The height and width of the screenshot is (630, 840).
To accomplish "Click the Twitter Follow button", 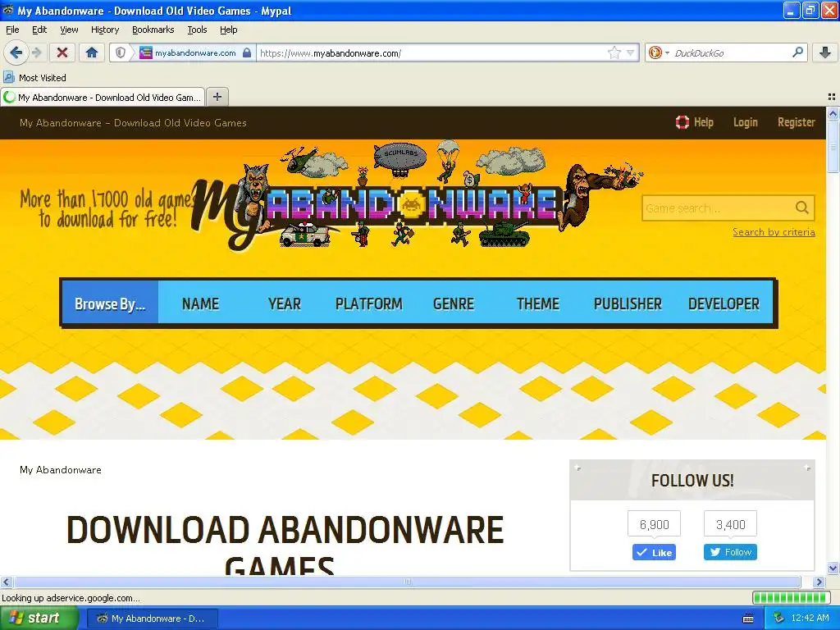I will tap(730, 552).
